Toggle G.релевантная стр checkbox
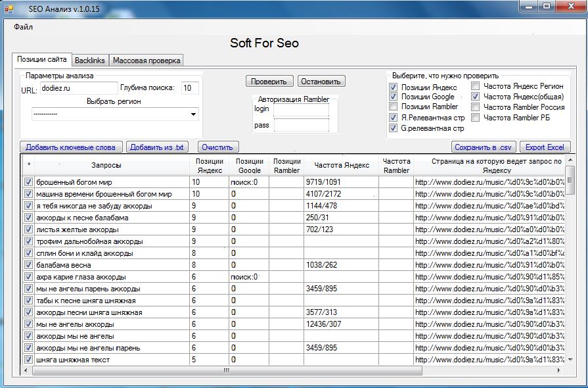588x388 pixels. [393, 128]
